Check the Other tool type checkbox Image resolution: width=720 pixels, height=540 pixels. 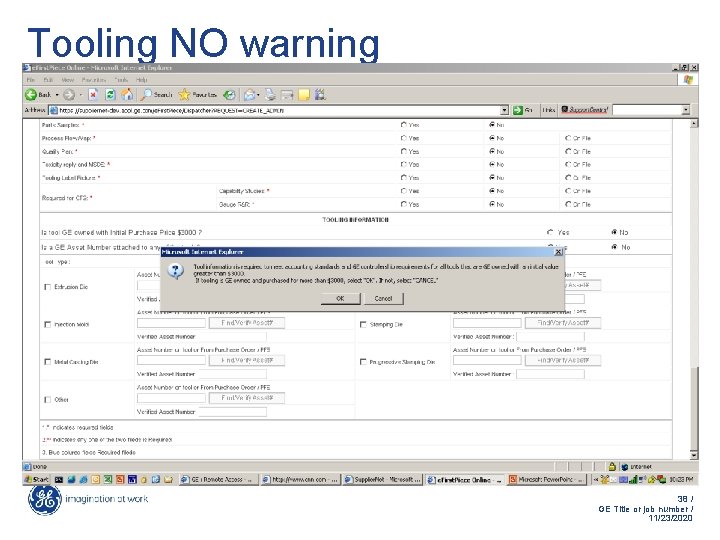pos(47,399)
